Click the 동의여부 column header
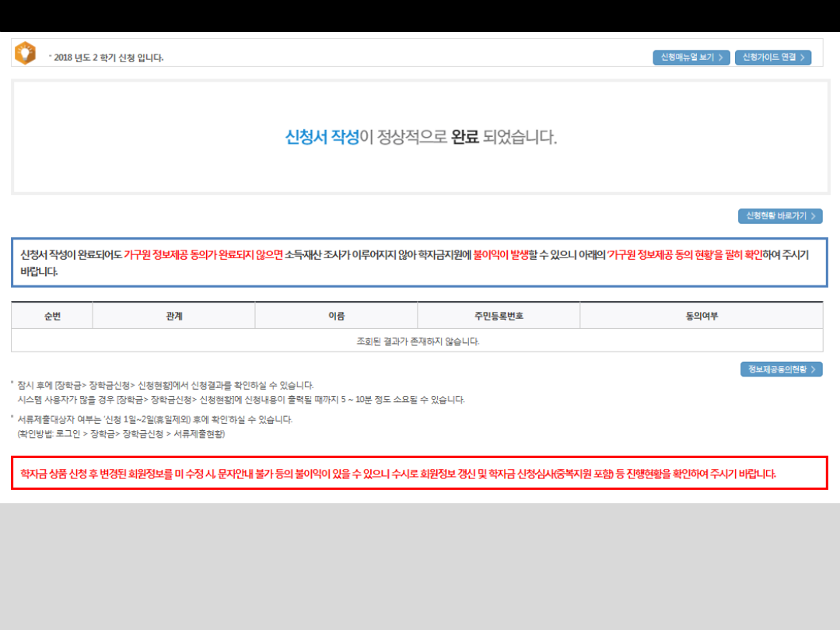 [x=701, y=316]
